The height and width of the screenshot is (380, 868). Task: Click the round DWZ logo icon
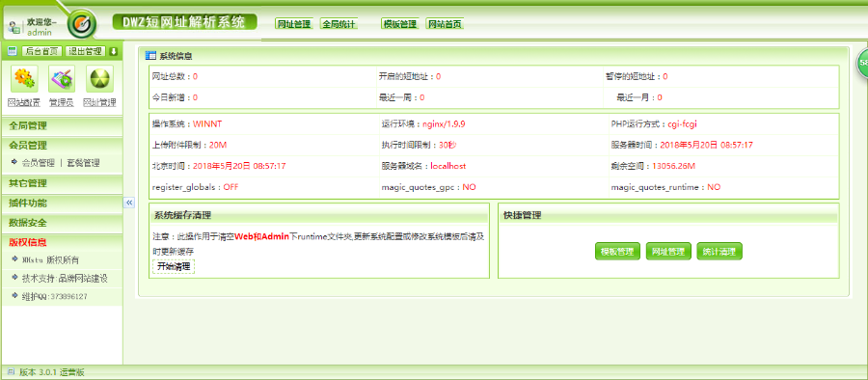[x=82, y=24]
